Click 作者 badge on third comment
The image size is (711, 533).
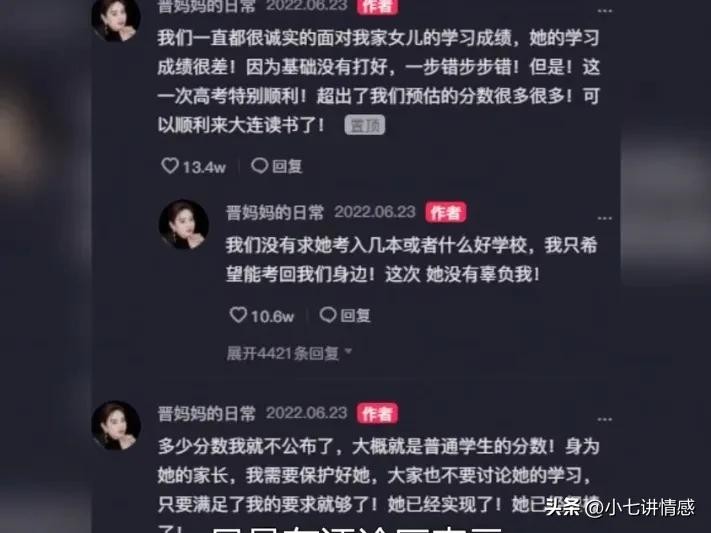tap(377, 414)
